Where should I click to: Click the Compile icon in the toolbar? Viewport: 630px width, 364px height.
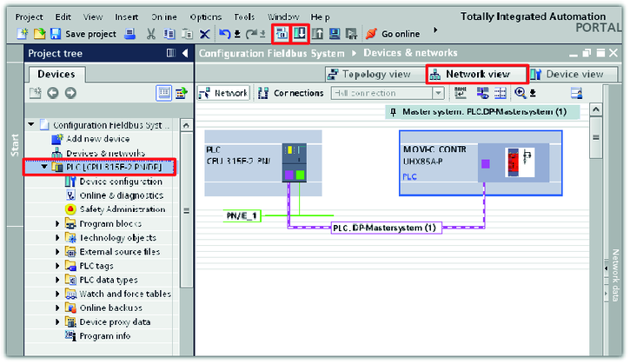pyautogui.click(x=282, y=34)
